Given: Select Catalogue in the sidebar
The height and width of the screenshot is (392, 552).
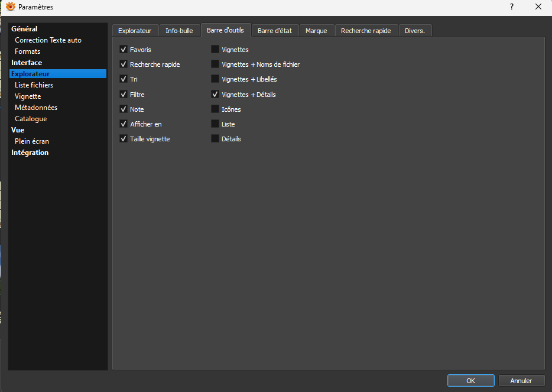Looking at the screenshot, I should click(x=31, y=119).
